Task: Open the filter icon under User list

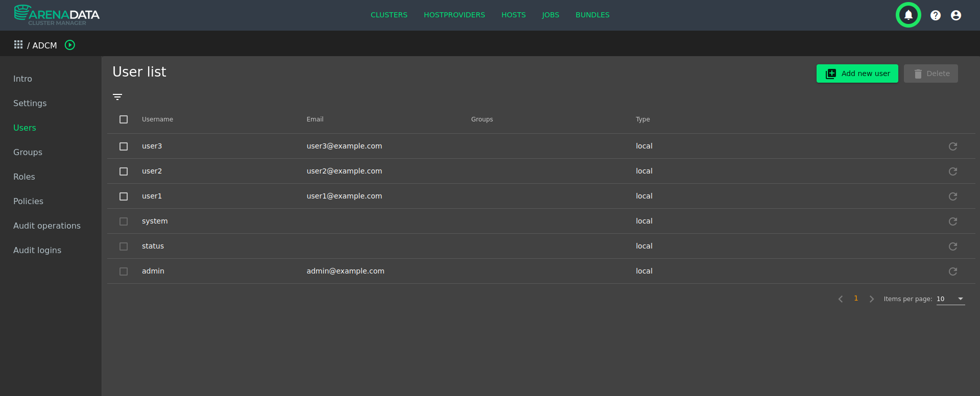Action: point(117,97)
